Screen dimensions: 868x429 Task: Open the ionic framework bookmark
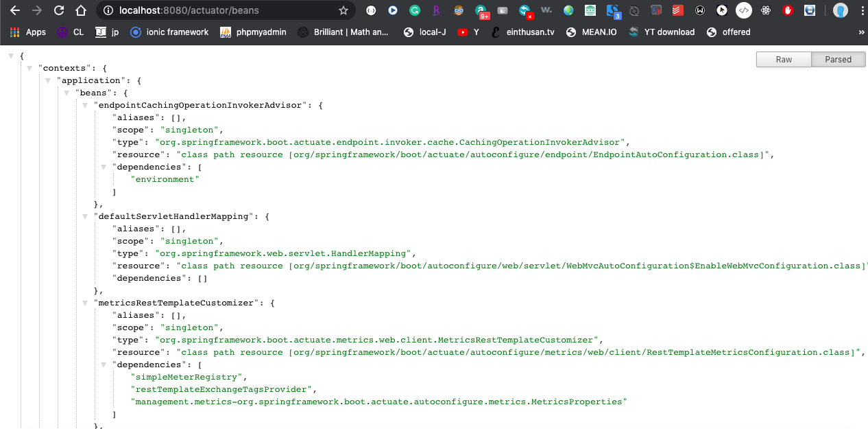click(x=169, y=32)
